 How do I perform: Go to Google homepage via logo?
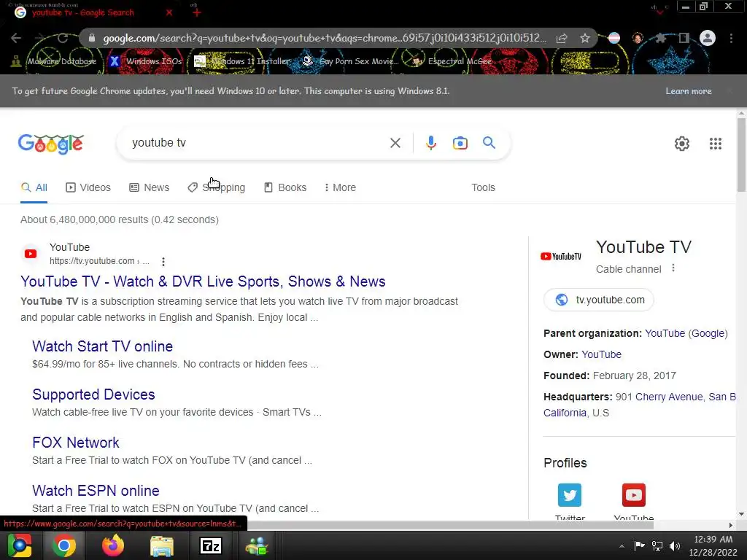[51, 144]
